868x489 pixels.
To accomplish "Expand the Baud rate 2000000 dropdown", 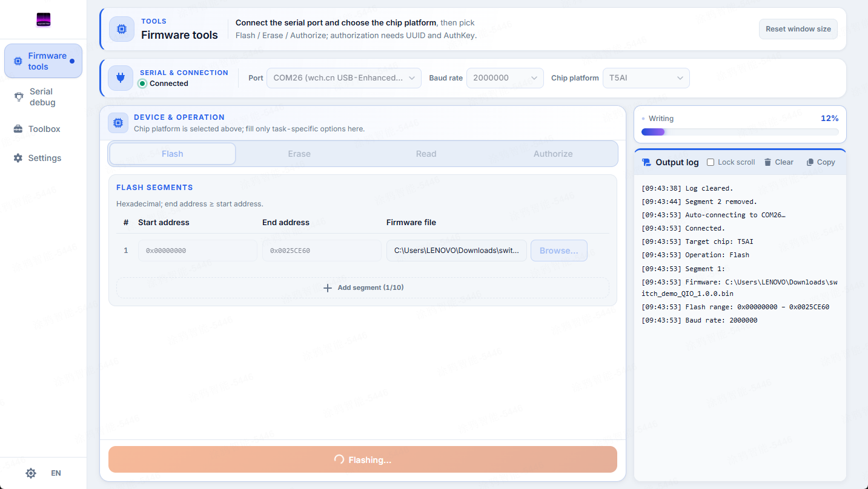I will [x=505, y=78].
